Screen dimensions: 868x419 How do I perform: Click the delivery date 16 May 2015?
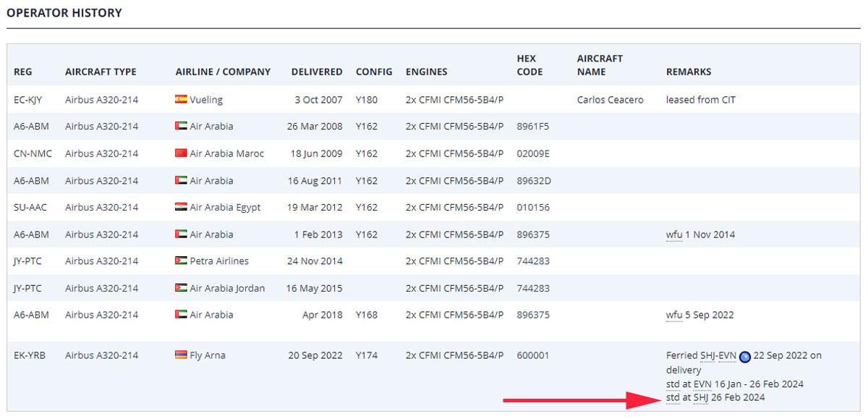pyautogui.click(x=315, y=288)
